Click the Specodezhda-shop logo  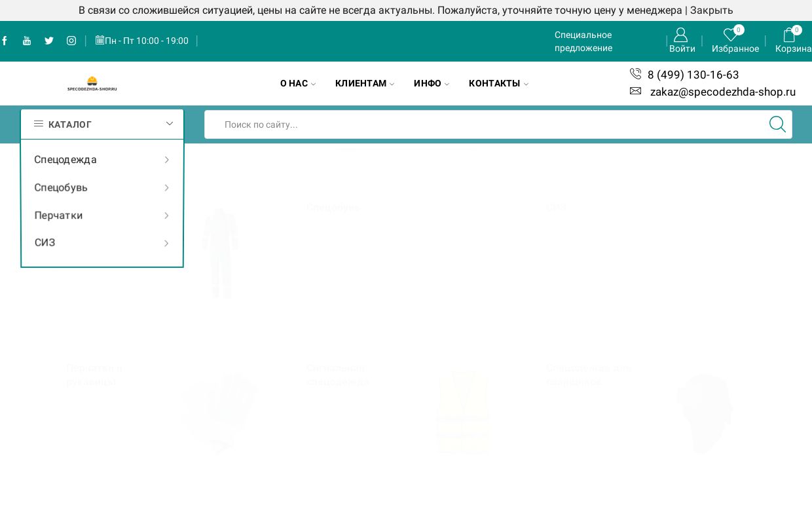pyautogui.click(x=92, y=83)
